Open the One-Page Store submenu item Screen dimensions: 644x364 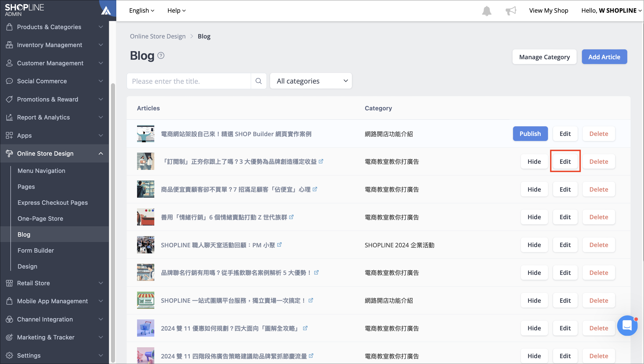point(40,218)
